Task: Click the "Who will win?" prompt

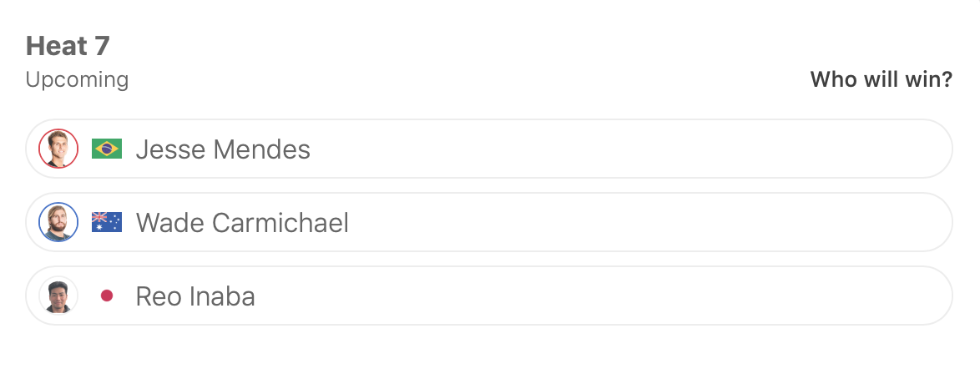Action: (x=881, y=80)
